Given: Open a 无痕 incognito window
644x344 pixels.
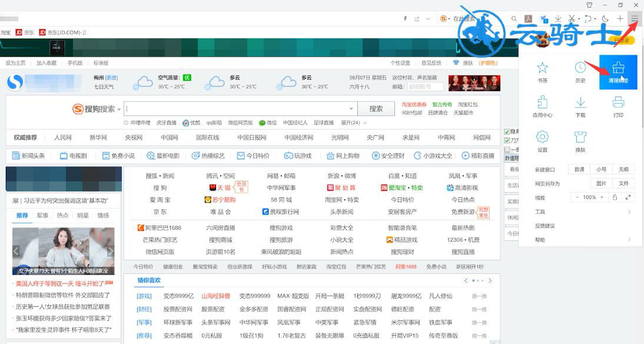Looking at the screenshot, I should pos(623,169).
